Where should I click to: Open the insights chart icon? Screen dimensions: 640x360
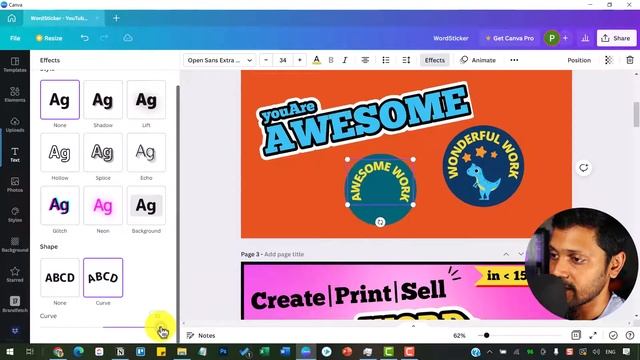pyautogui.click(x=585, y=38)
